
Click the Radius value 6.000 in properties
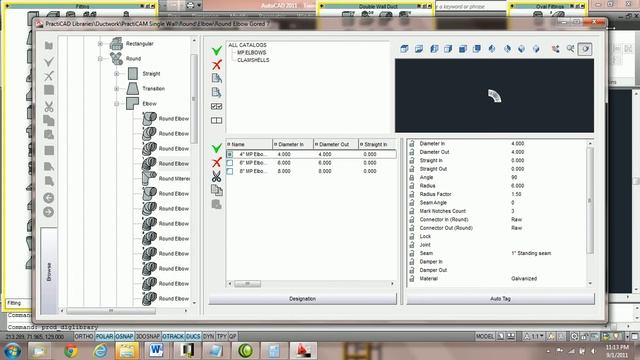[518, 186]
